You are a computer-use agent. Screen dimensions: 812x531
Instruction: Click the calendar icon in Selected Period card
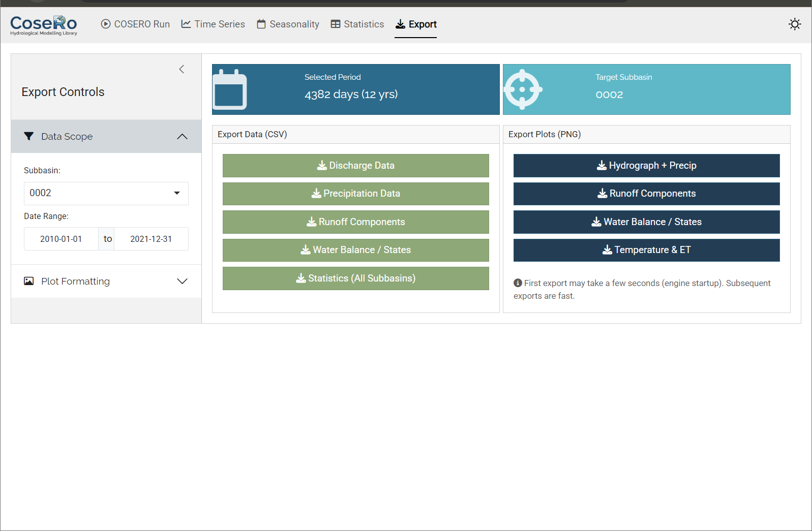(x=230, y=90)
